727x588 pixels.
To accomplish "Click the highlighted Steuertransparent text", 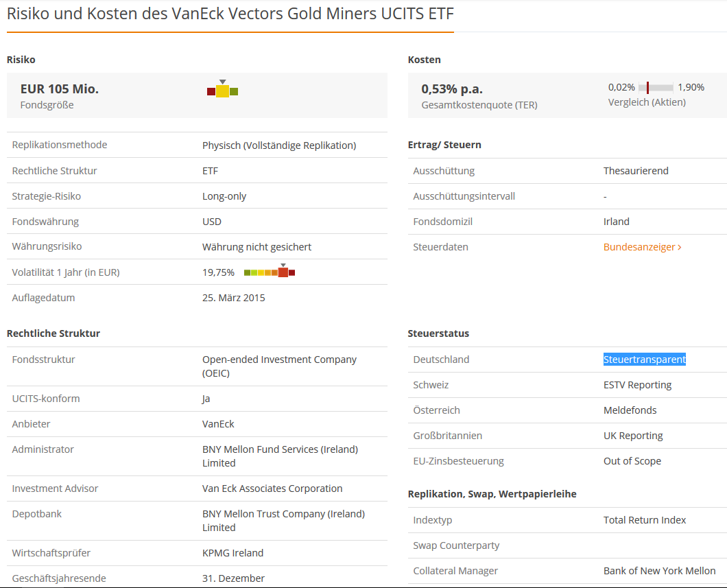I will pyautogui.click(x=644, y=360).
